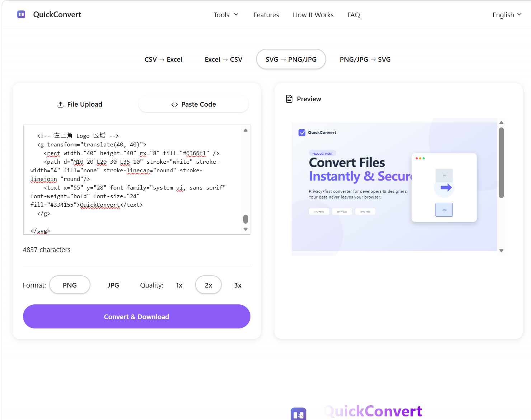
Task: Click the upload arrow icon beside File Upload
Action: click(x=60, y=104)
